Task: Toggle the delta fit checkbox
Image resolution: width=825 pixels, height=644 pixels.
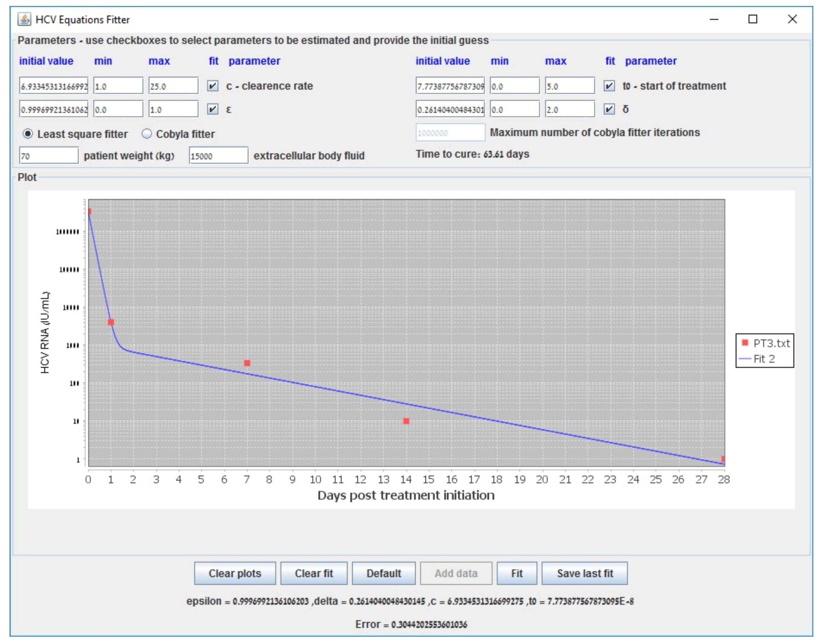Action: pos(609,109)
